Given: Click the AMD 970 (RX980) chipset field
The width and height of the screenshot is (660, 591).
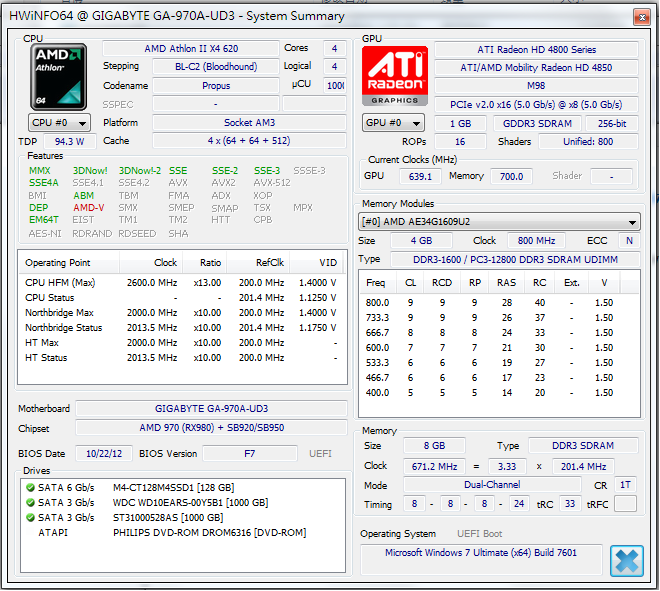Looking at the screenshot, I should (x=211, y=428).
